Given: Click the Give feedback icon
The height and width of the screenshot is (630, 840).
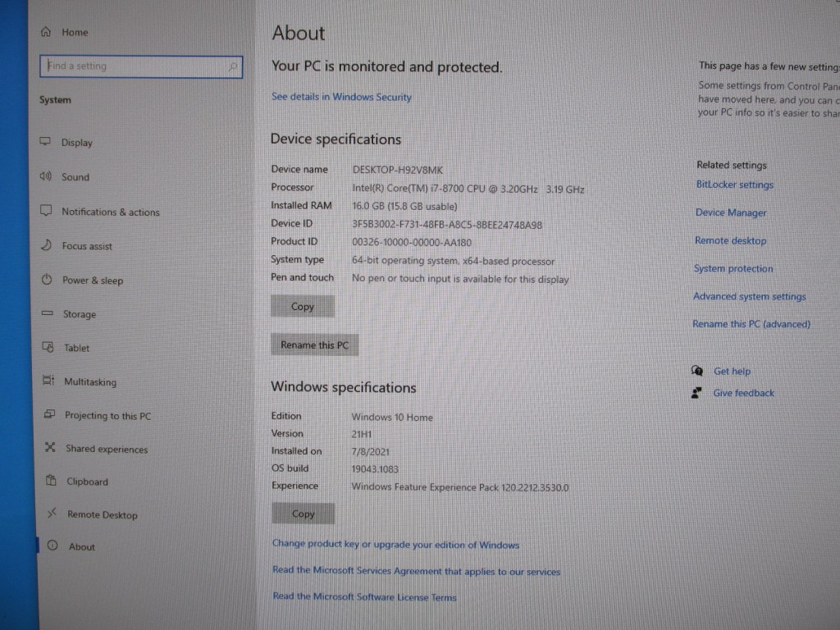Looking at the screenshot, I should click(696, 393).
